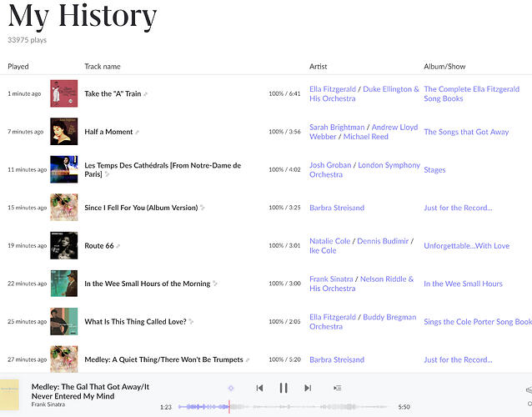Screen dimensions: 532x417
Task: Open cover art for What Is This Thing Called Love?
Action: tap(63, 321)
